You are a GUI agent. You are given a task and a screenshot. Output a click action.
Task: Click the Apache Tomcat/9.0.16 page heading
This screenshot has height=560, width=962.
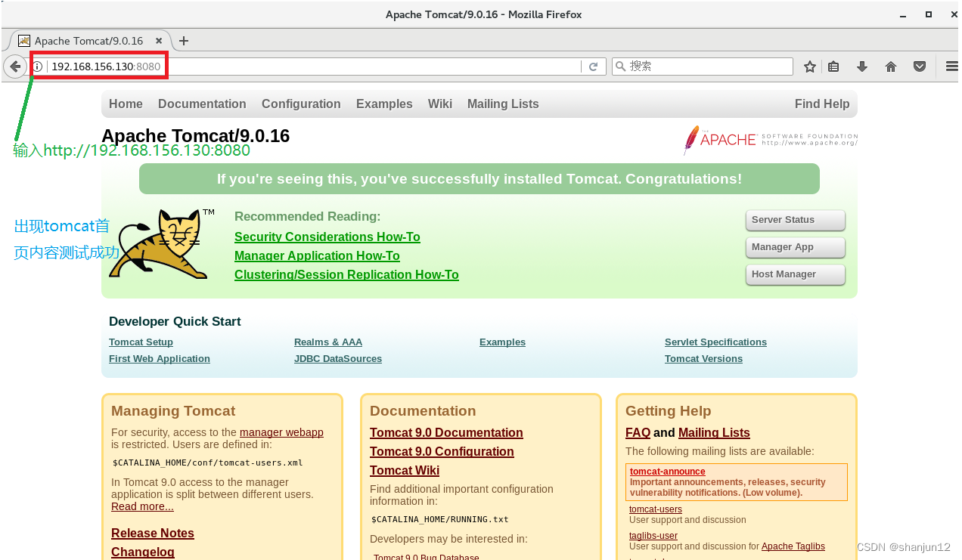point(195,136)
